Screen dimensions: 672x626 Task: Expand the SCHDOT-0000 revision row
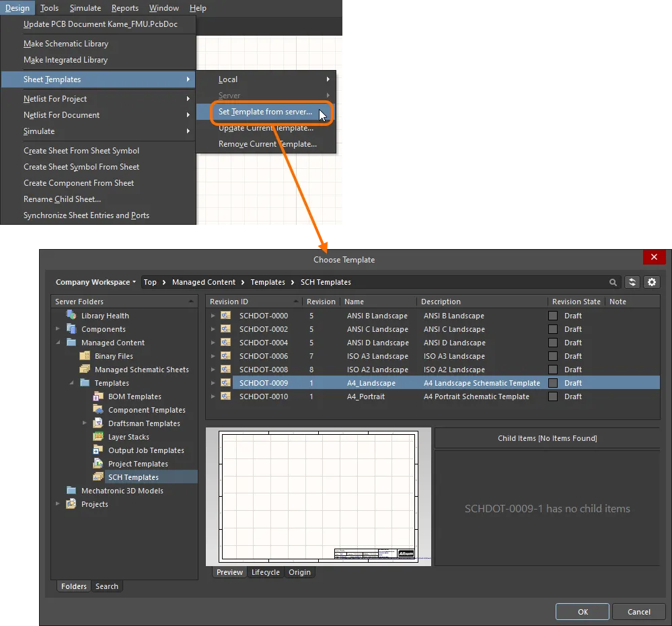click(213, 316)
